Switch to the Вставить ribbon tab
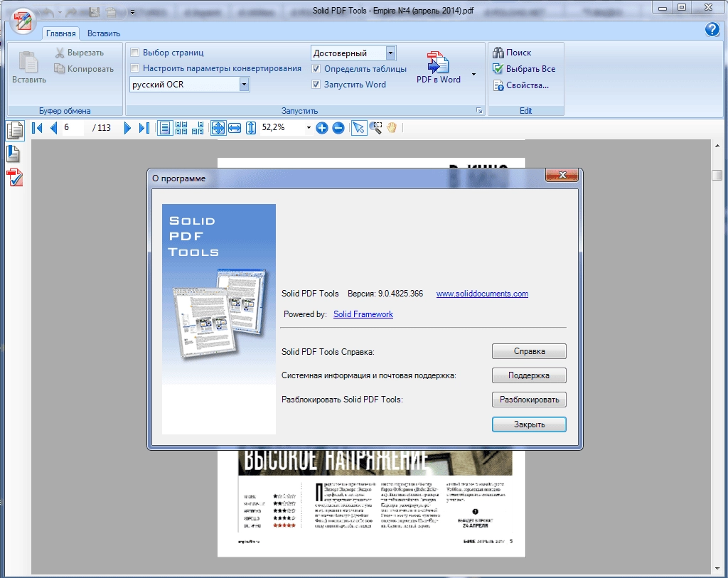728x578 pixels. coord(104,33)
